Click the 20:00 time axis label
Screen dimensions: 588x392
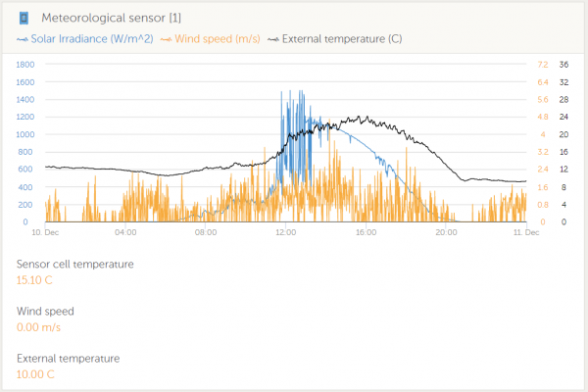coord(446,232)
